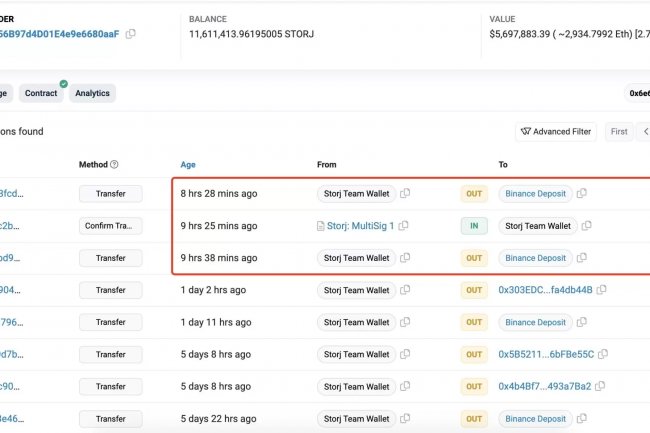The image size is (650, 433).
Task: Click the IN direction badge
Action: pyautogui.click(x=474, y=226)
